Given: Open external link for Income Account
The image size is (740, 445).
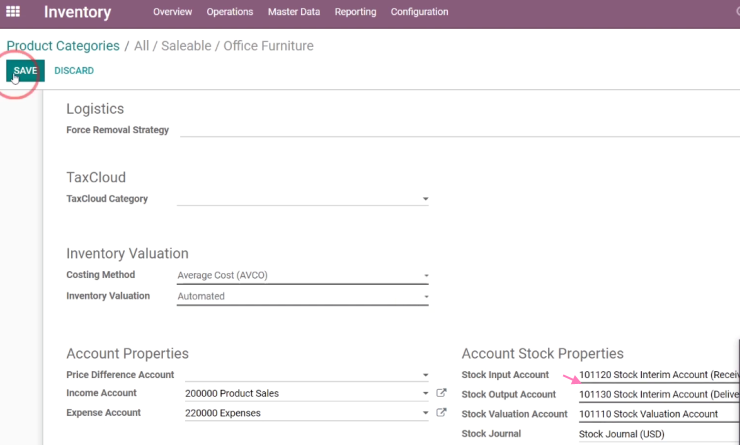Looking at the screenshot, I should point(441,393).
